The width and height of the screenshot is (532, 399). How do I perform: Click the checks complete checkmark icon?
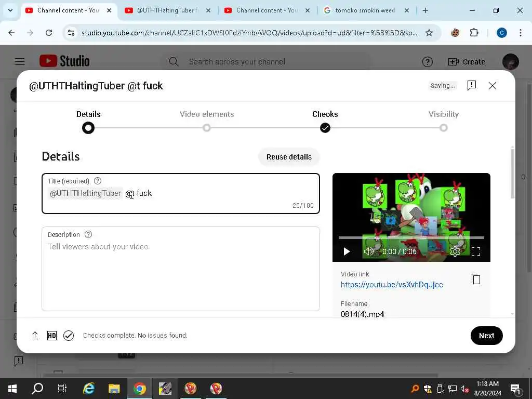pos(69,336)
